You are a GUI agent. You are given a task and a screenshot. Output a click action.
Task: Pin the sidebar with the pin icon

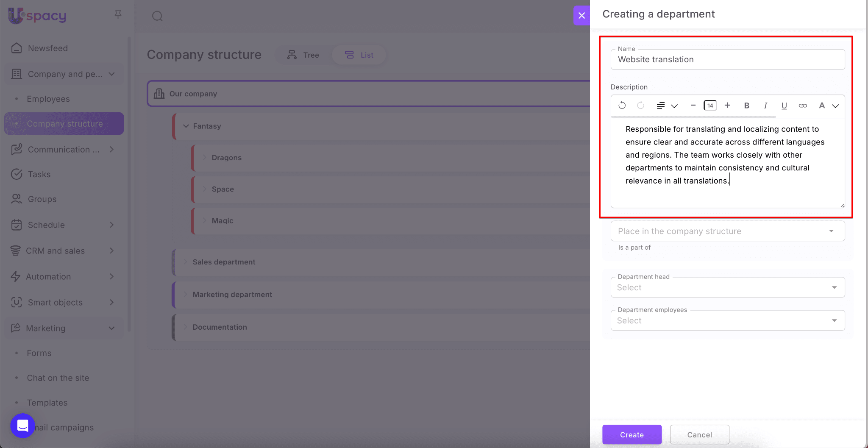click(118, 15)
